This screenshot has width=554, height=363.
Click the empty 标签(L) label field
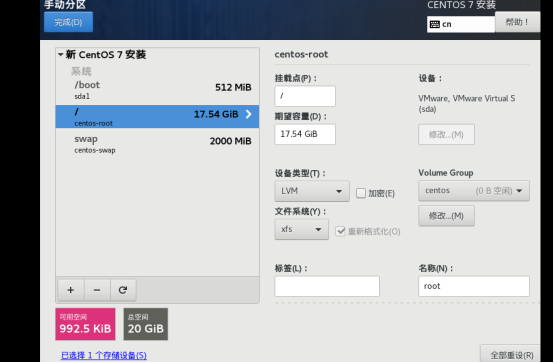click(x=327, y=286)
